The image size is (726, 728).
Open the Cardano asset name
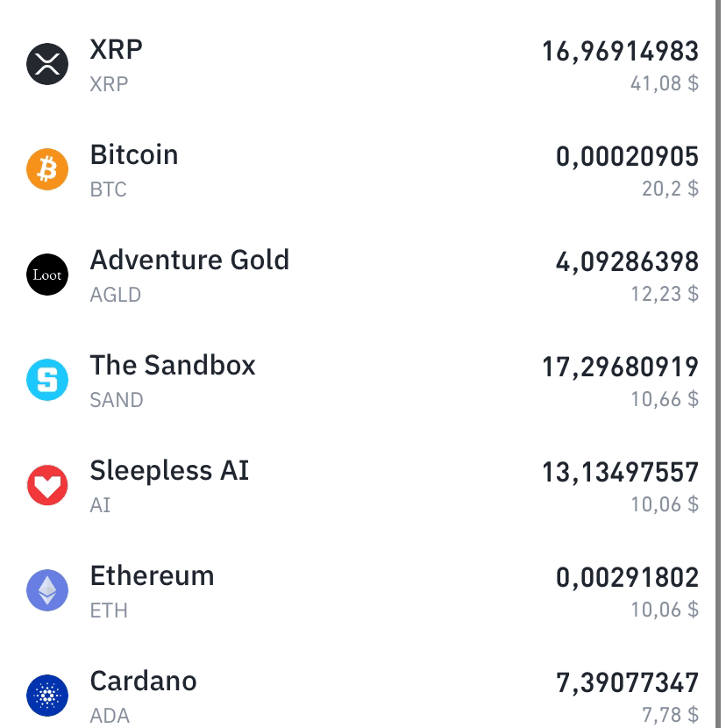(x=144, y=682)
